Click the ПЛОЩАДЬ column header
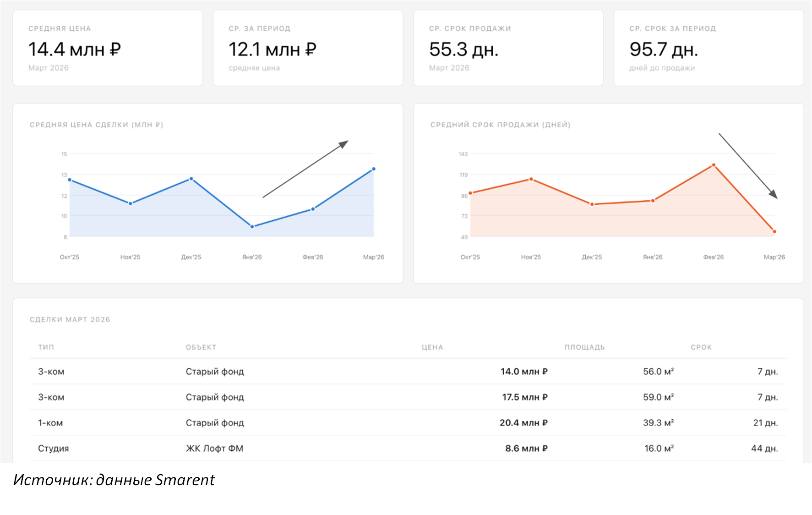Viewport: 812px width, 515px height. coord(584,347)
